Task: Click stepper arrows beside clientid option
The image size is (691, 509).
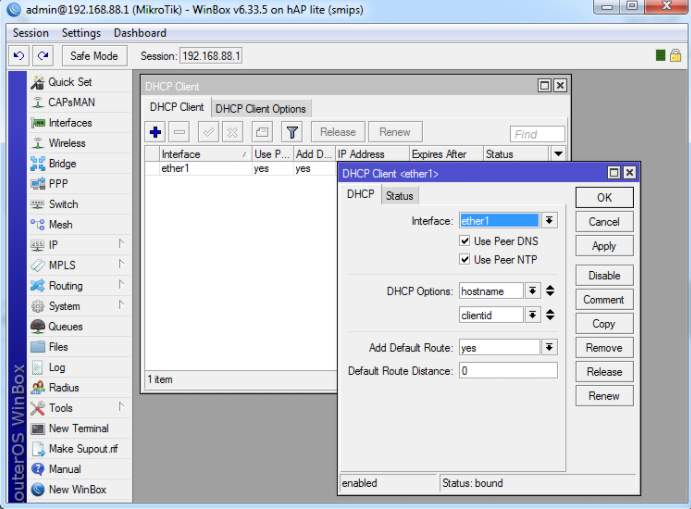Action: pyautogui.click(x=550, y=315)
